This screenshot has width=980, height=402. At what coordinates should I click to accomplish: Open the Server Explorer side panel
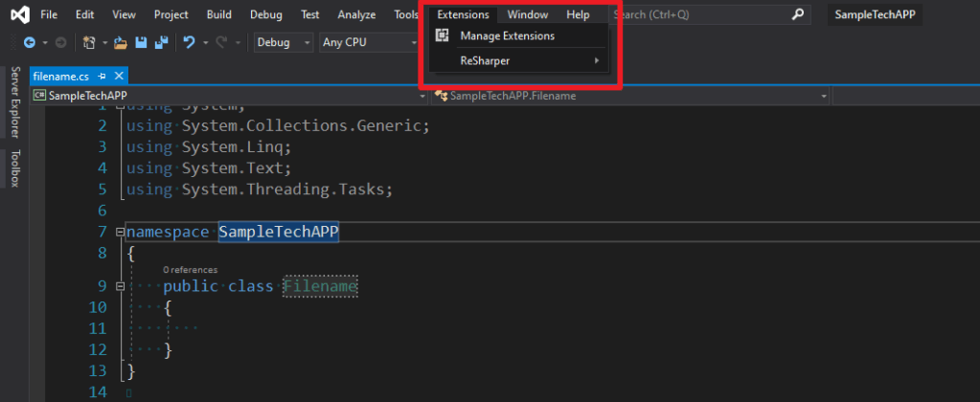pyautogui.click(x=14, y=101)
